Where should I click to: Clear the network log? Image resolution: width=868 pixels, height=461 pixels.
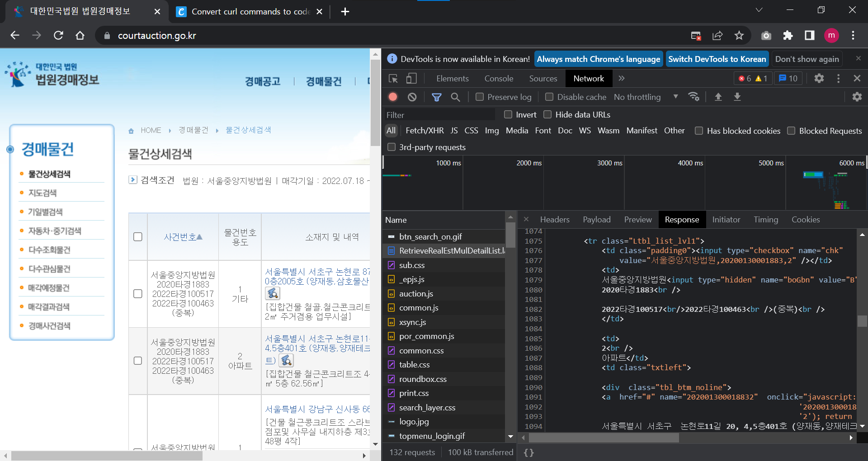point(412,97)
